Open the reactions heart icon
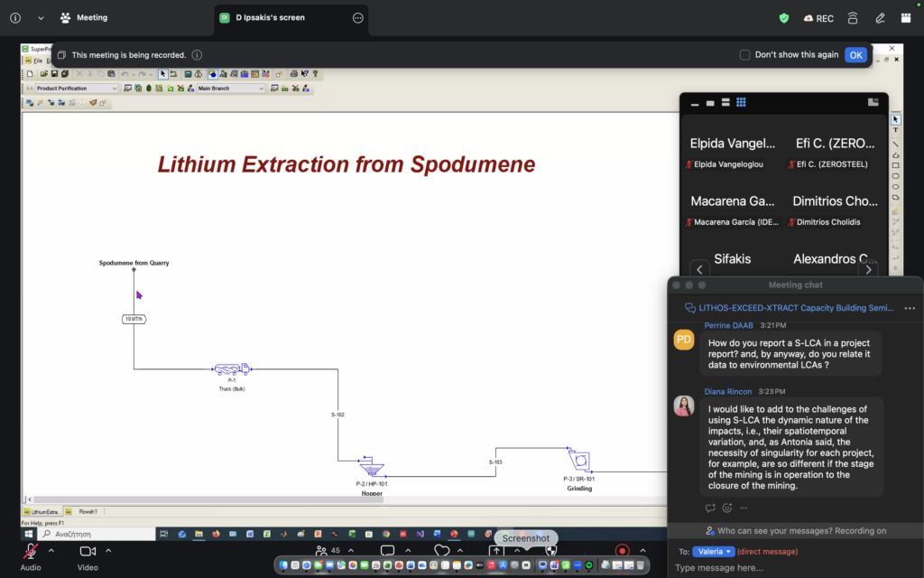 click(x=441, y=551)
